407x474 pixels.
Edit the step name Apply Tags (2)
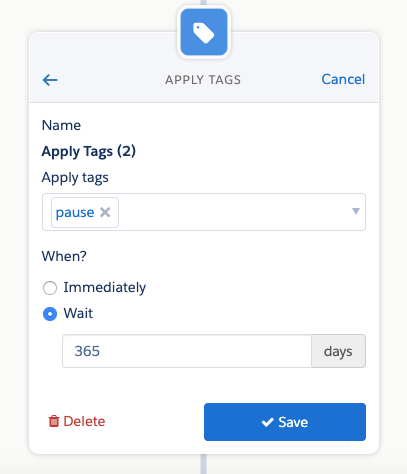[89, 152]
